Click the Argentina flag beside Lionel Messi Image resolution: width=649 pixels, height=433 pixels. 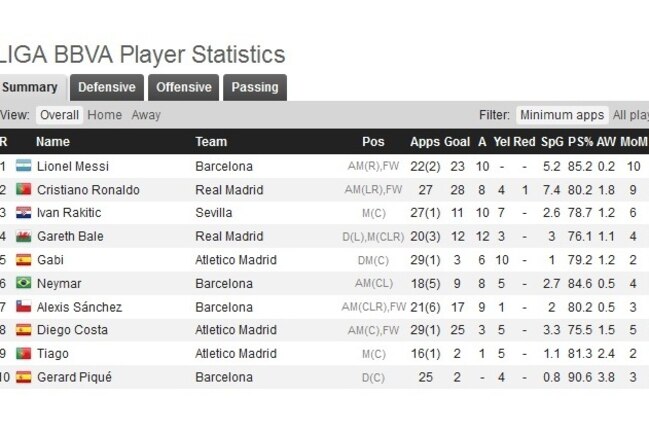click(x=24, y=166)
